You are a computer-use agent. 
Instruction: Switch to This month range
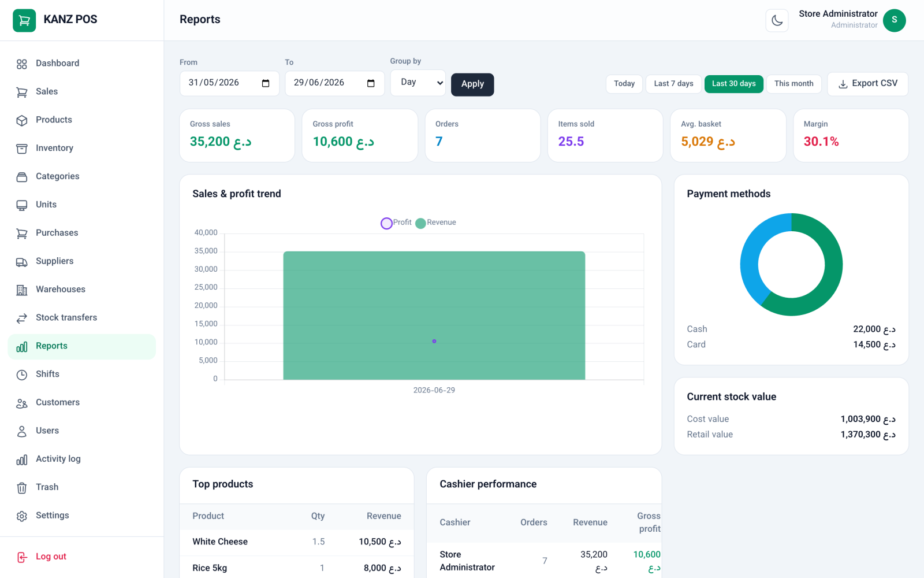793,84
